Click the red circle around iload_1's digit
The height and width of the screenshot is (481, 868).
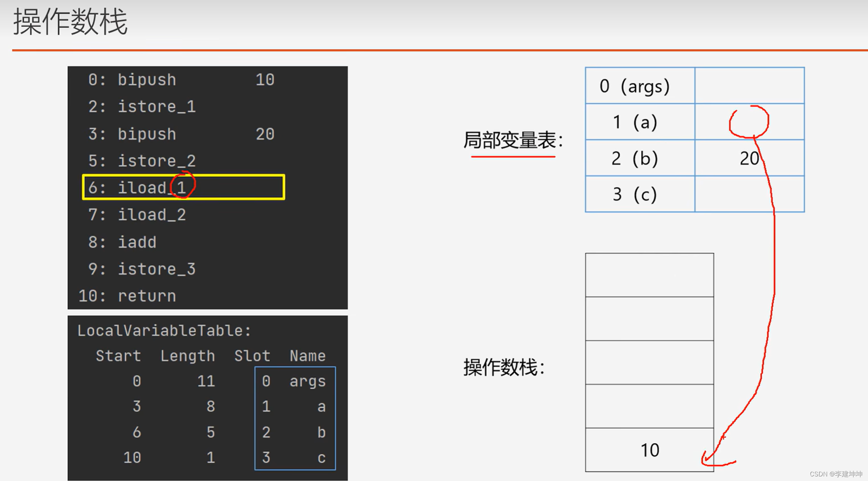[x=183, y=185]
